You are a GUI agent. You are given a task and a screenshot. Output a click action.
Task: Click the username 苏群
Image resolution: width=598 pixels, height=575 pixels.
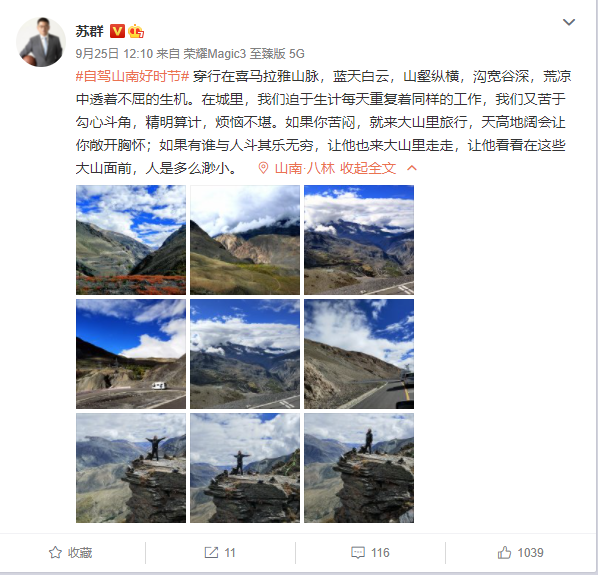pyautogui.click(x=90, y=31)
